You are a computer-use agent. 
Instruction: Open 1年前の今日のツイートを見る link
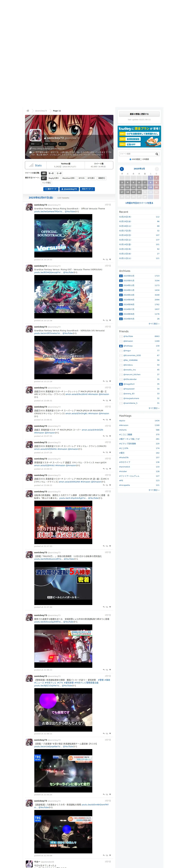139,203
